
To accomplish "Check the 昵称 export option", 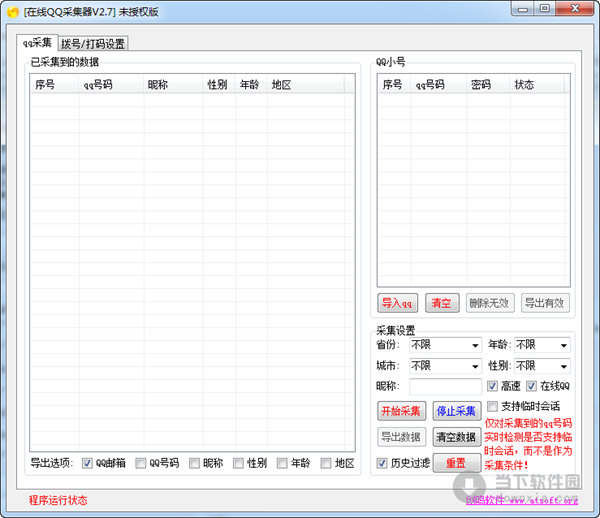I will [x=194, y=463].
